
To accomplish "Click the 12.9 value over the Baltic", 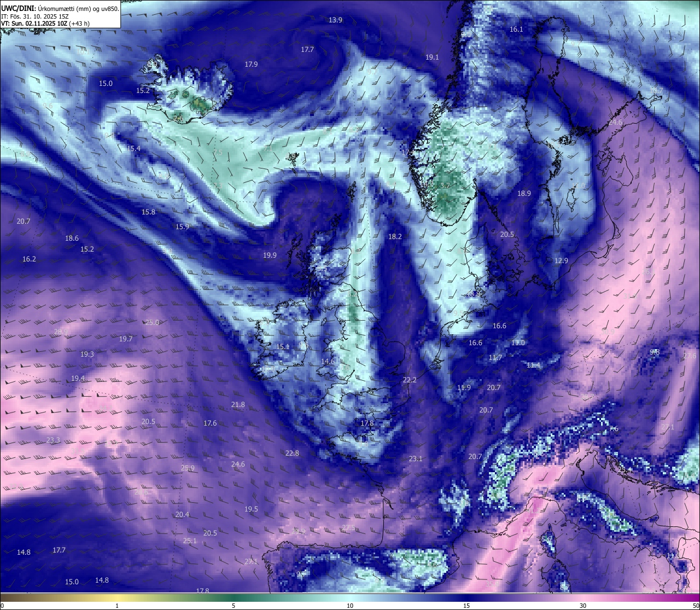I will [x=561, y=260].
